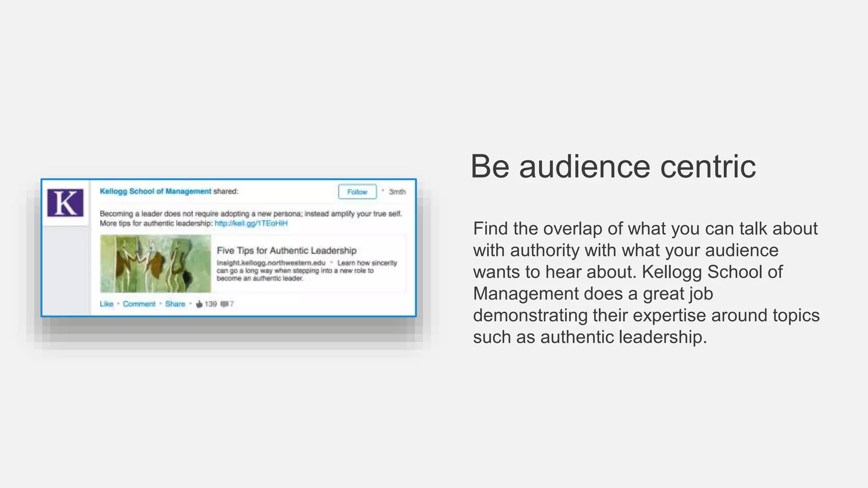The image size is (868, 488).
Task: Open Kellogg School of Management profile link
Action: [155, 191]
